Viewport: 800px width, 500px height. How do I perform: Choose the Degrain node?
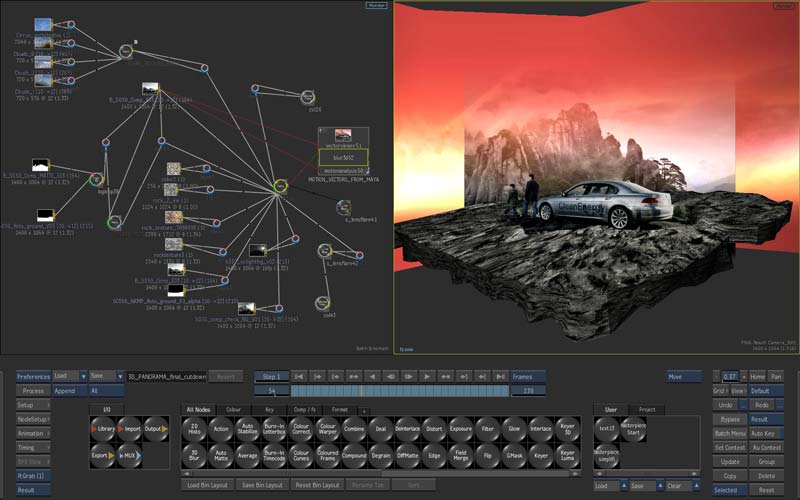tap(381, 456)
